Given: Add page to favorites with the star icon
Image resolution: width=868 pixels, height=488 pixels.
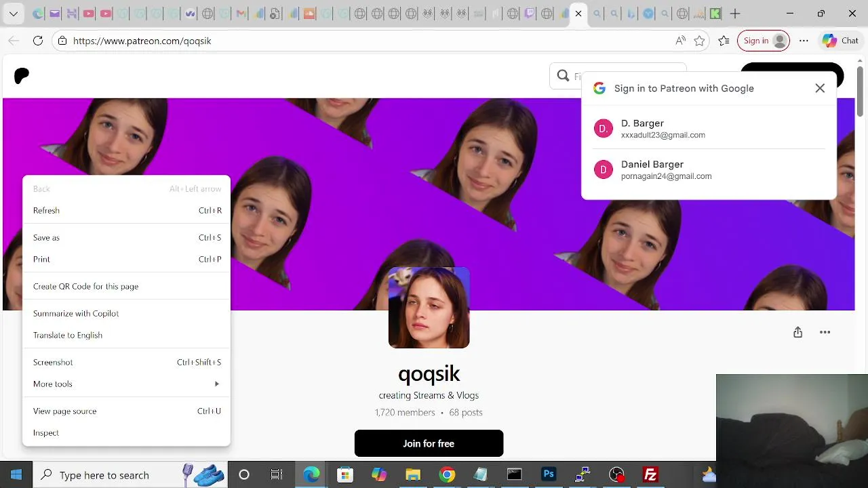Looking at the screenshot, I should click(700, 41).
